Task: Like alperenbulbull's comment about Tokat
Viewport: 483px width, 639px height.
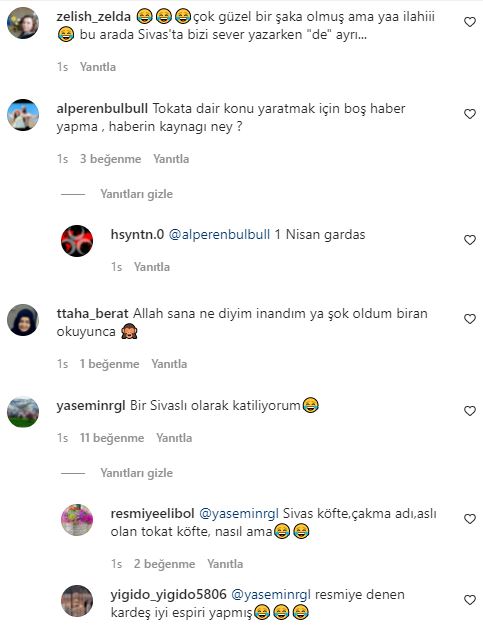Action: (x=470, y=114)
